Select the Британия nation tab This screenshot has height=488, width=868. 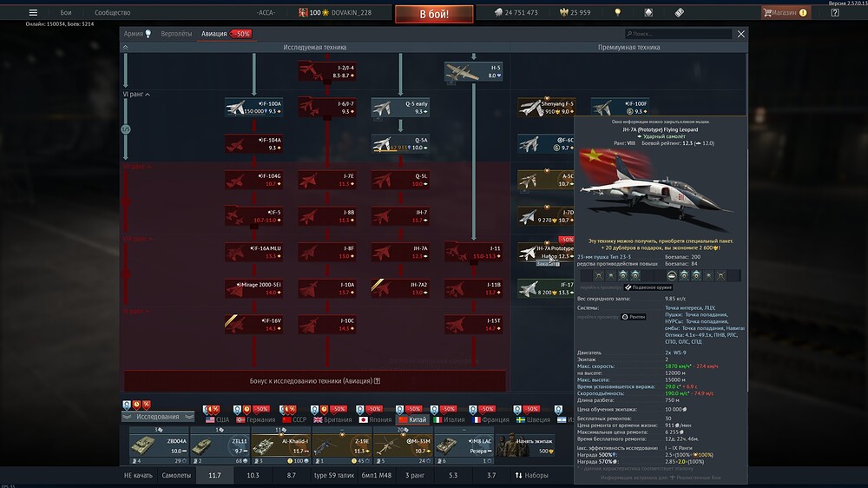coord(332,419)
